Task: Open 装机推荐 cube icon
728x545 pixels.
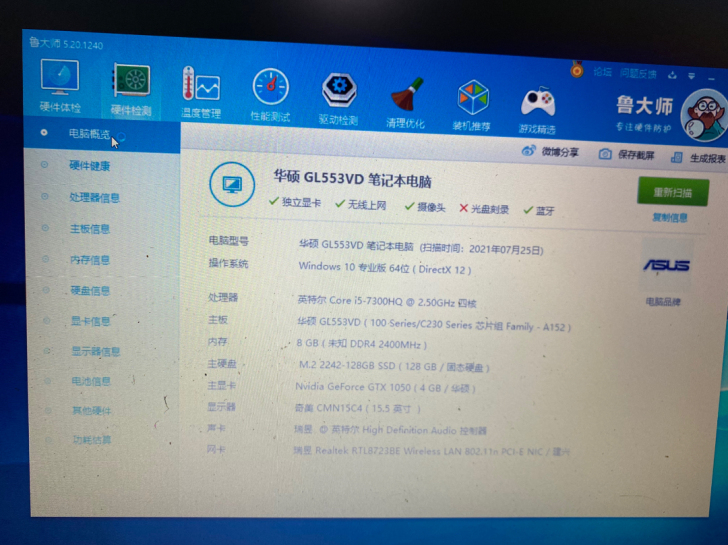Action: tap(472, 98)
